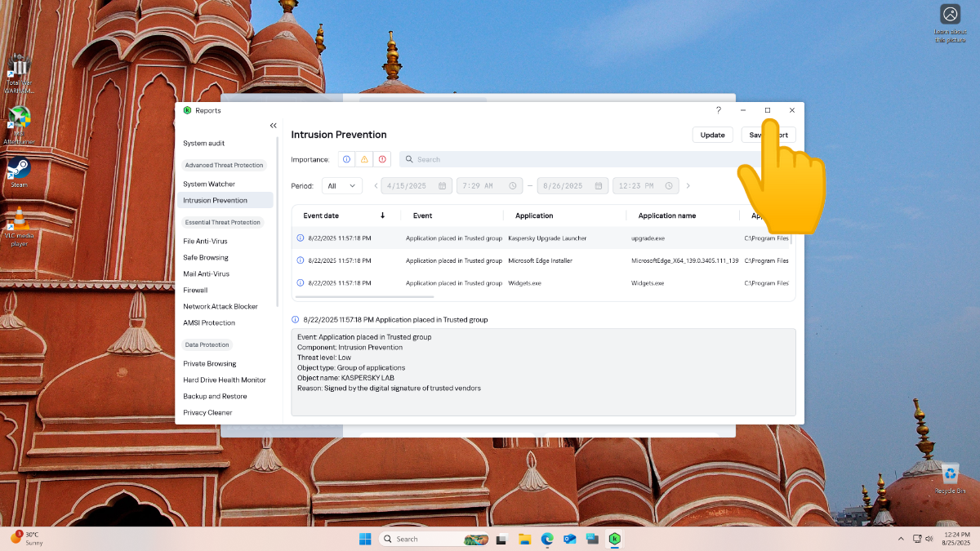Open help with the question mark icon
Viewport: 980px width, 551px height.
tap(719, 110)
